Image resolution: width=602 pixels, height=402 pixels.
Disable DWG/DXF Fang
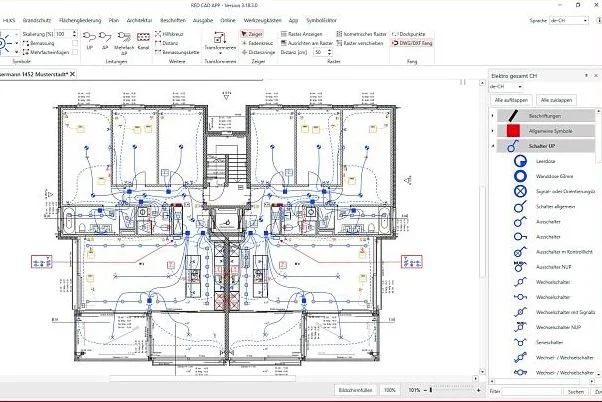pos(412,43)
